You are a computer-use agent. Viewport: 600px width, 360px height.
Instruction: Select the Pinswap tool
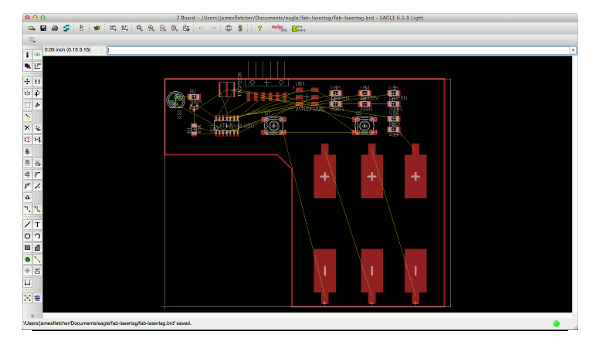coord(27,140)
